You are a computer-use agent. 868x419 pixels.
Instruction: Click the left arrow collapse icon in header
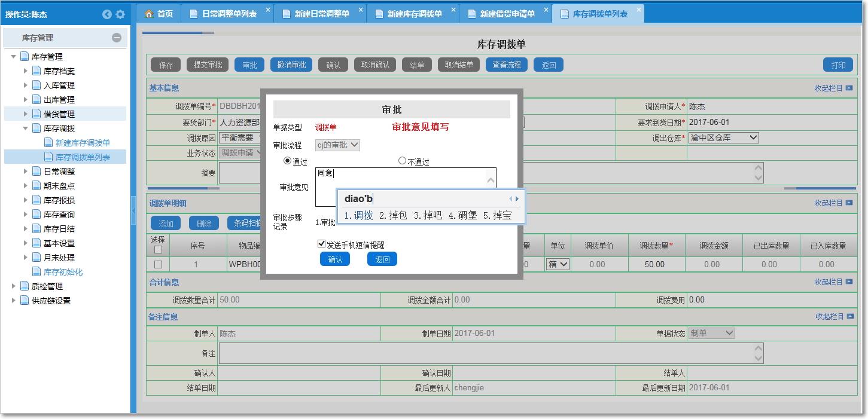coord(107,14)
